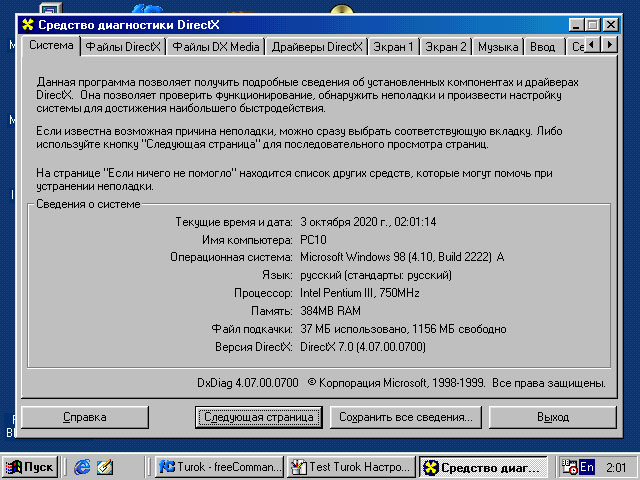Open the Пуск start menu
640x480 pixels.
pos(30,467)
